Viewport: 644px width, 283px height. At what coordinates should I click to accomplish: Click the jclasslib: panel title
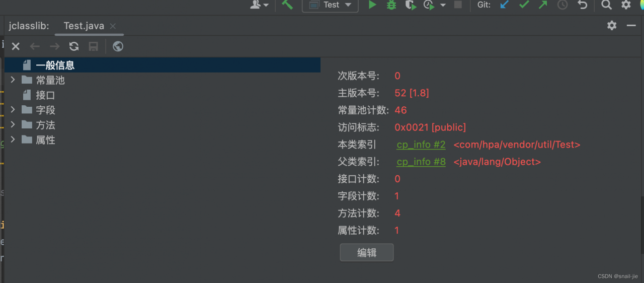tap(29, 26)
